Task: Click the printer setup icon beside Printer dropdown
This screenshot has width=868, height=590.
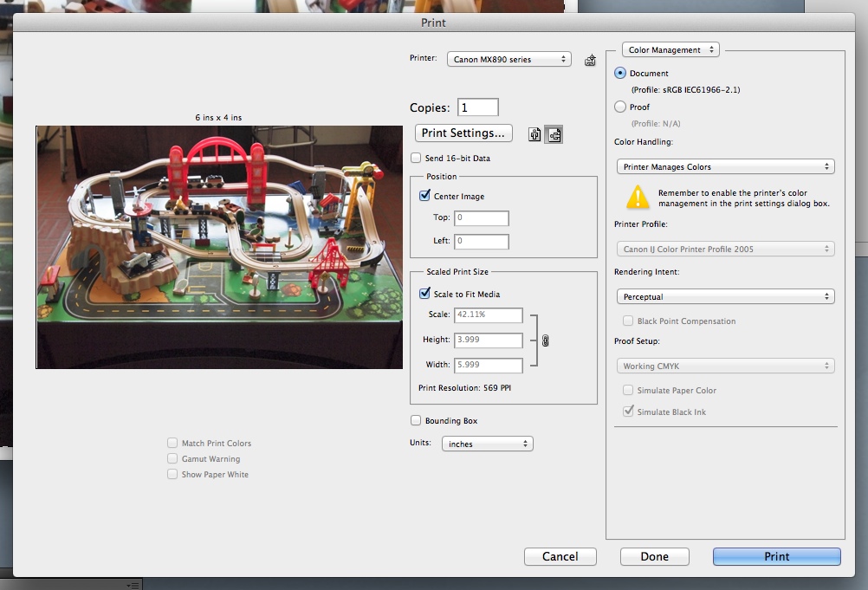Action: (590, 60)
